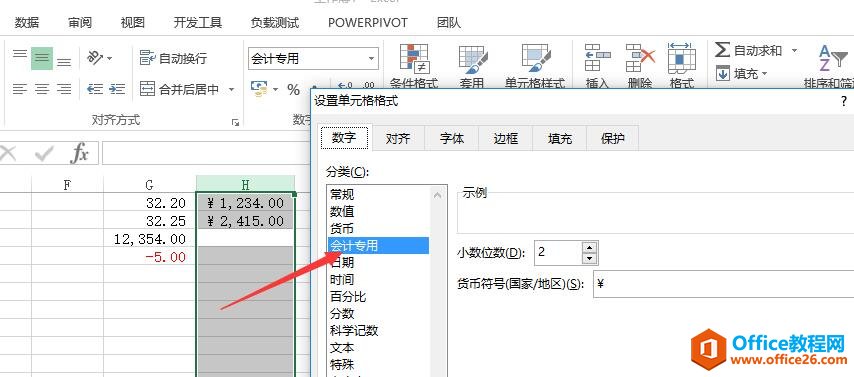This screenshot has width=854, height=377.
Task: Open 排序和筛选 sort and filter
Action: tap(829, 66)
